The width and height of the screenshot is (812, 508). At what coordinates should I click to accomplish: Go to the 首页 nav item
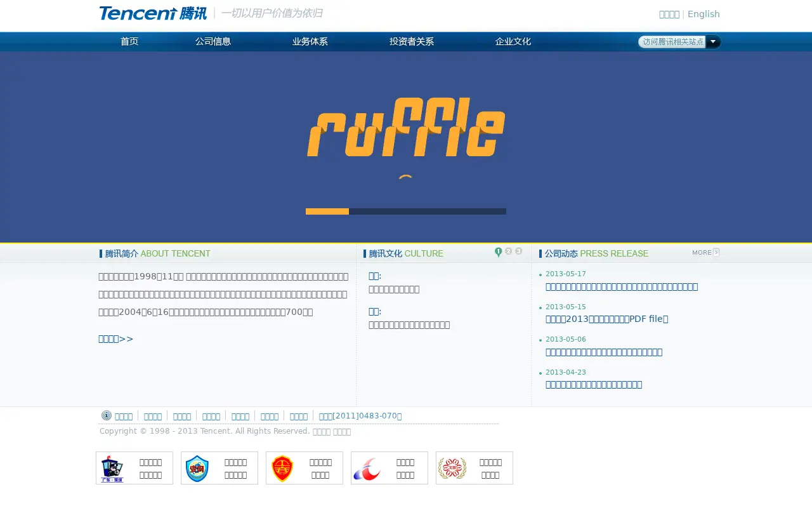click(129, 41)
